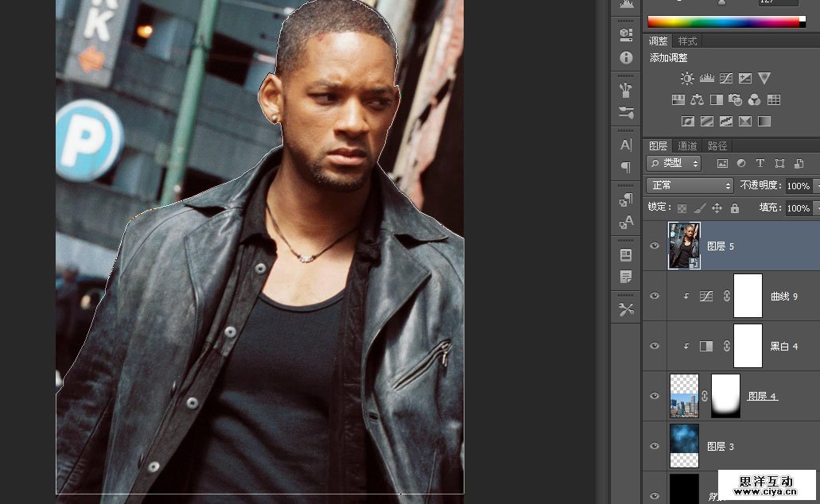
Task: Hide the 图层 5 layer
Action: click(x=655, y=246)
